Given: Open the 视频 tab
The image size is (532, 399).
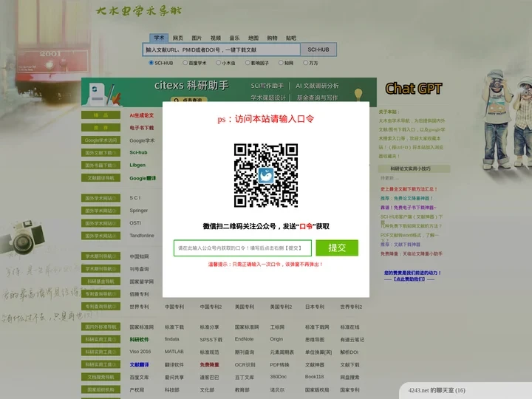Looking at the screenshot, I should click(216, 38).
